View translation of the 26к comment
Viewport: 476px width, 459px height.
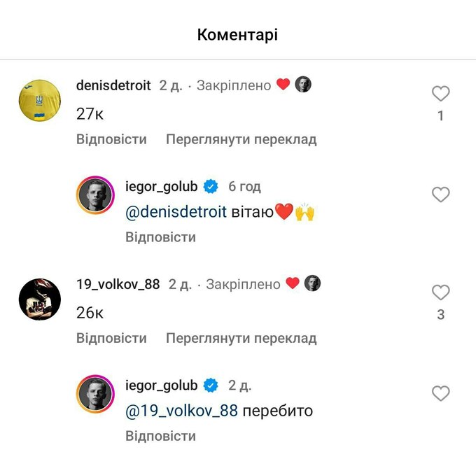(x=241, y=338)
